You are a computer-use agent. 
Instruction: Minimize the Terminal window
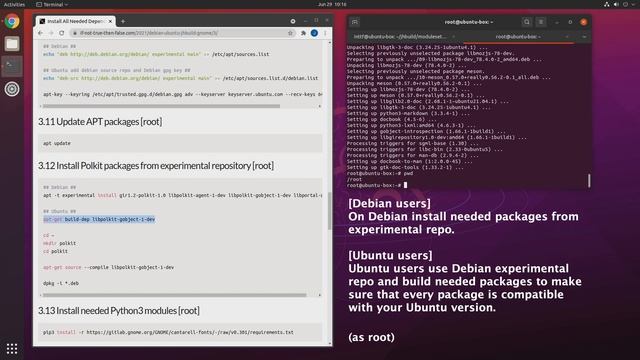(x=557, y=22)
